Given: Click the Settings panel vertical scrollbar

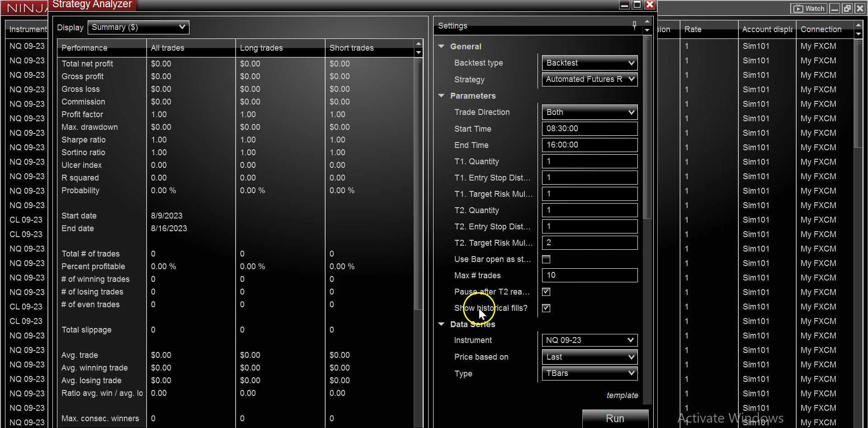Looking at the screenshot, I should click(x=647, y=128).
